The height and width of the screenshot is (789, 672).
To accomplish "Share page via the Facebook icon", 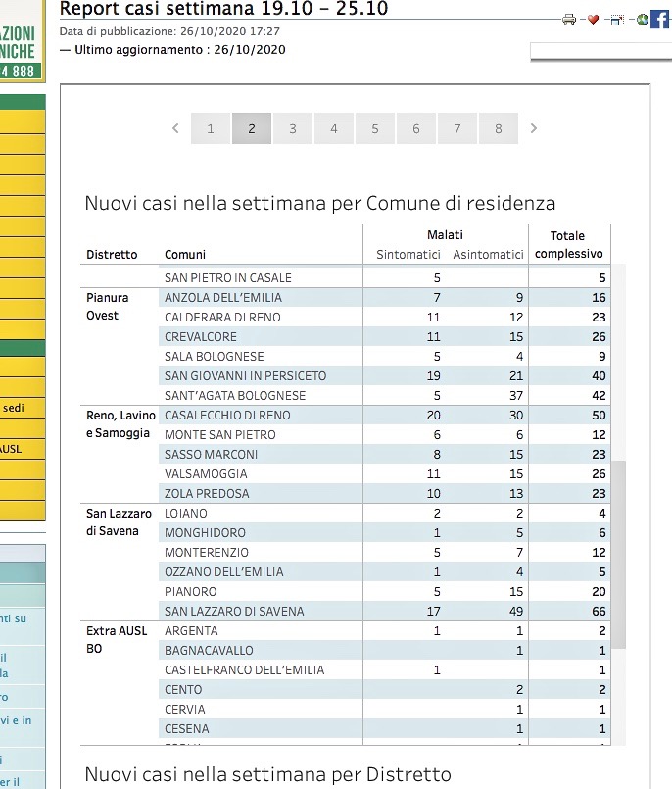I will (660, 20).
